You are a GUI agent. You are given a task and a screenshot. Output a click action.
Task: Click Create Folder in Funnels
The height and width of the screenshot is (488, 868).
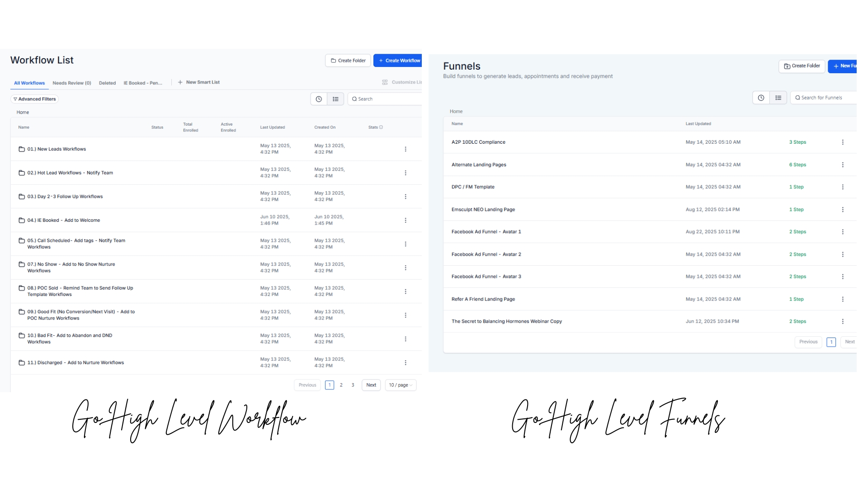point(802,66)
